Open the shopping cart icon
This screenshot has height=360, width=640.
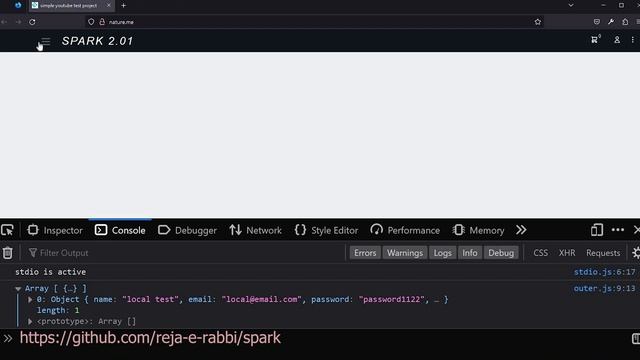pos(595,40)
